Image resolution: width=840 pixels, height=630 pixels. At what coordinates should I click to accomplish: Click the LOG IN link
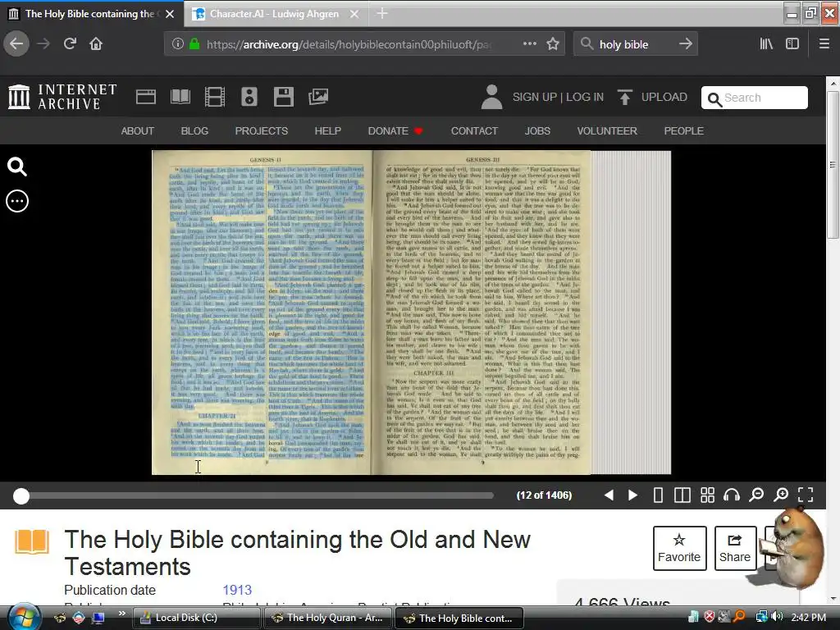point(584,97)
